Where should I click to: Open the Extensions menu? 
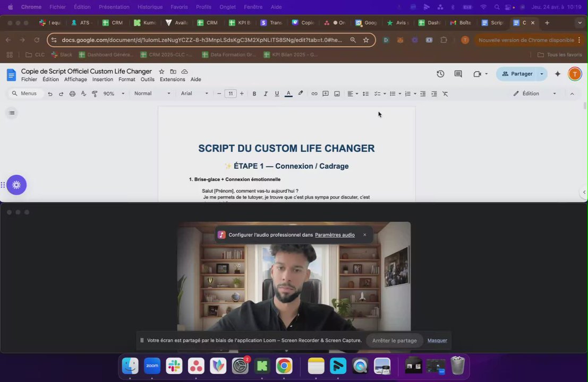tap(172, 80)
